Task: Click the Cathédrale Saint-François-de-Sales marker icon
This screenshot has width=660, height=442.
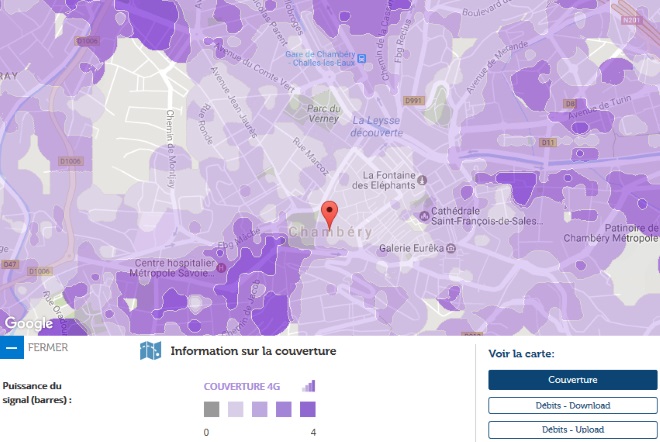Action: [424, 216]
